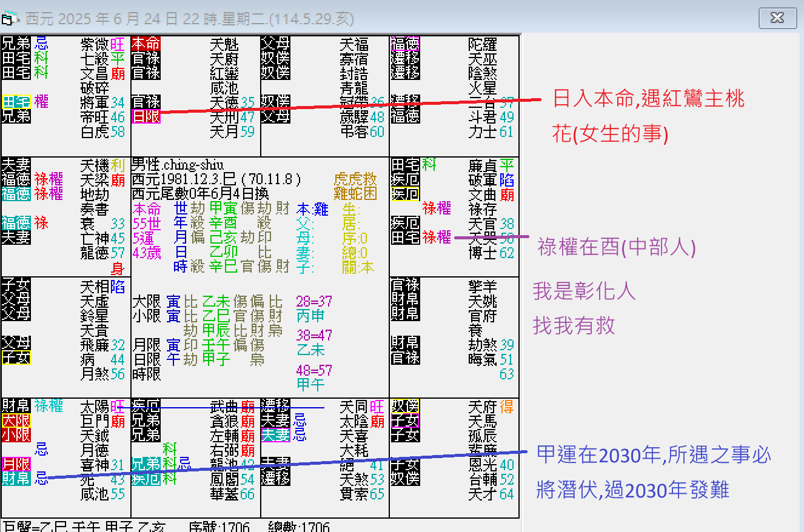Click the 晦氣 51 entry

491,359
